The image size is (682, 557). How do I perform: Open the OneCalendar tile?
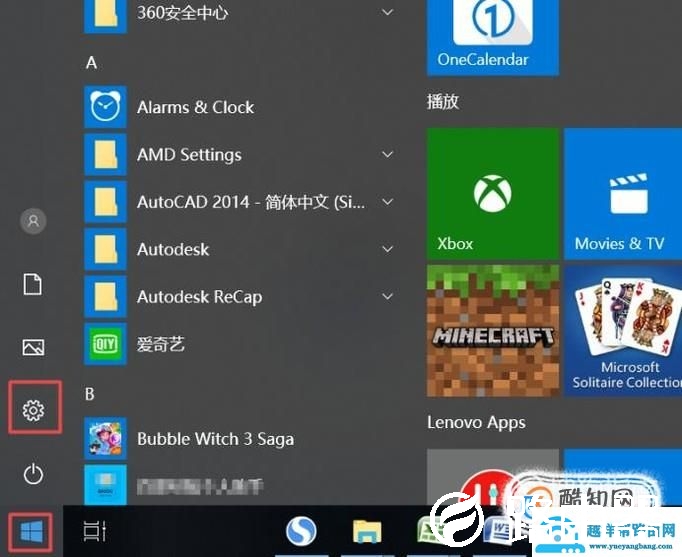493,37
